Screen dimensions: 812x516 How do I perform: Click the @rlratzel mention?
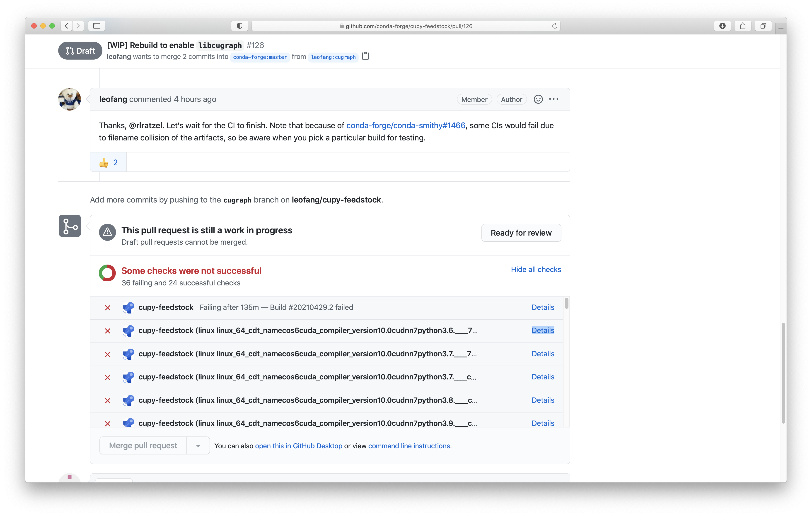pyautogui.click(x=146, y=125)
